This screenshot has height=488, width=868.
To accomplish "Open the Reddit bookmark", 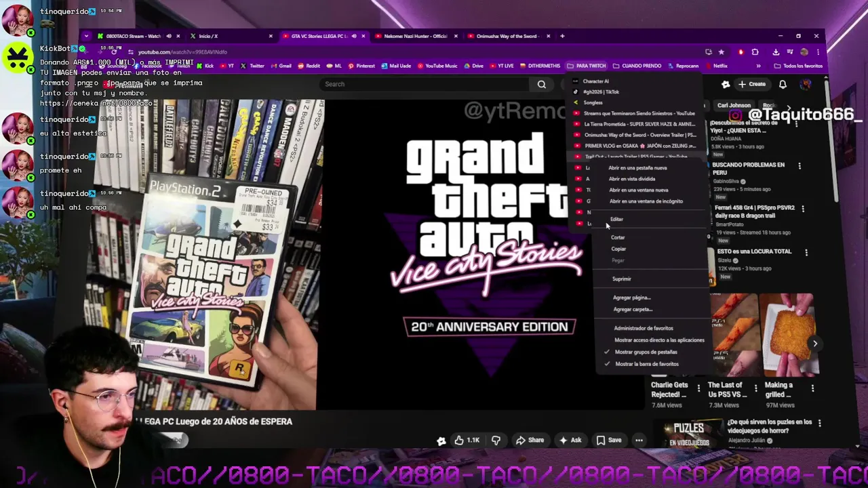I will coord(309,66).
